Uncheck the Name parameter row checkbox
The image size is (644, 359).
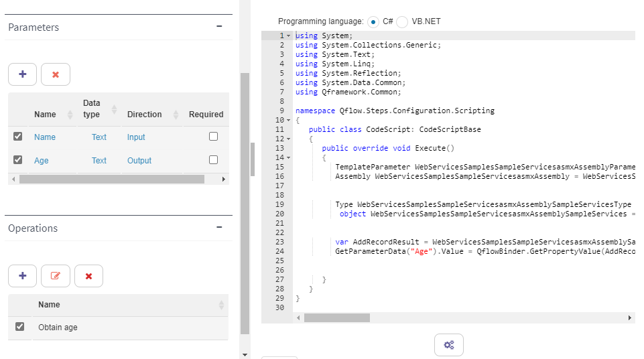pos(17,136)
